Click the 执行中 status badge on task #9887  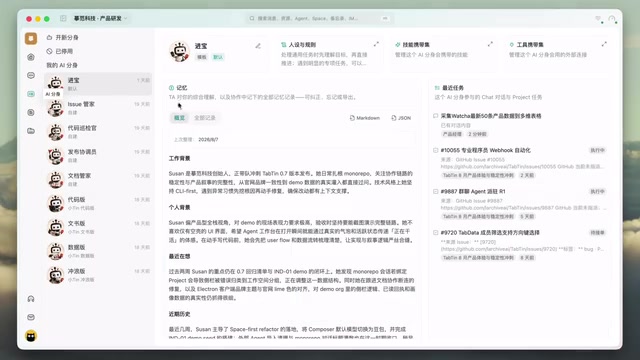pyautogui.click(x=597, y=191)
